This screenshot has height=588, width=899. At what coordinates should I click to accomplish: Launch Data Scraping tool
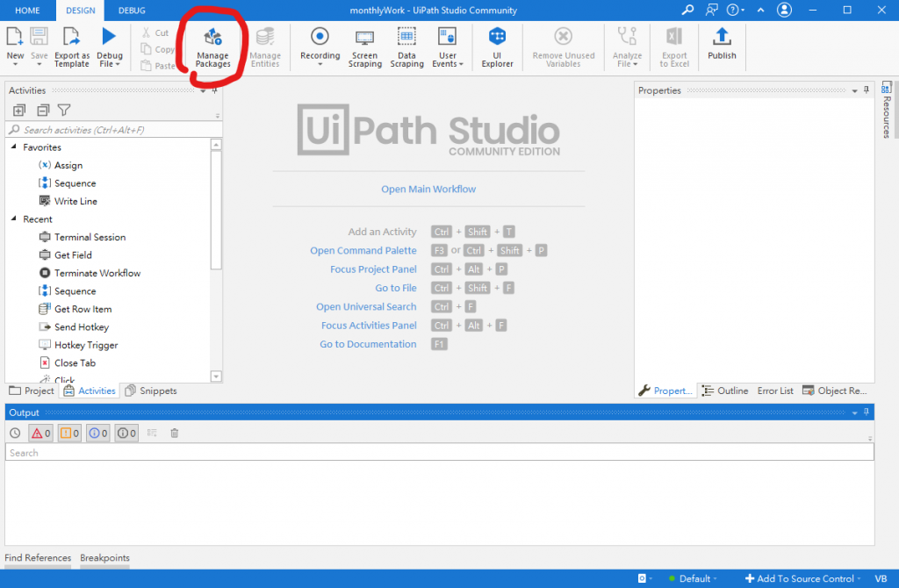point(406,47)
